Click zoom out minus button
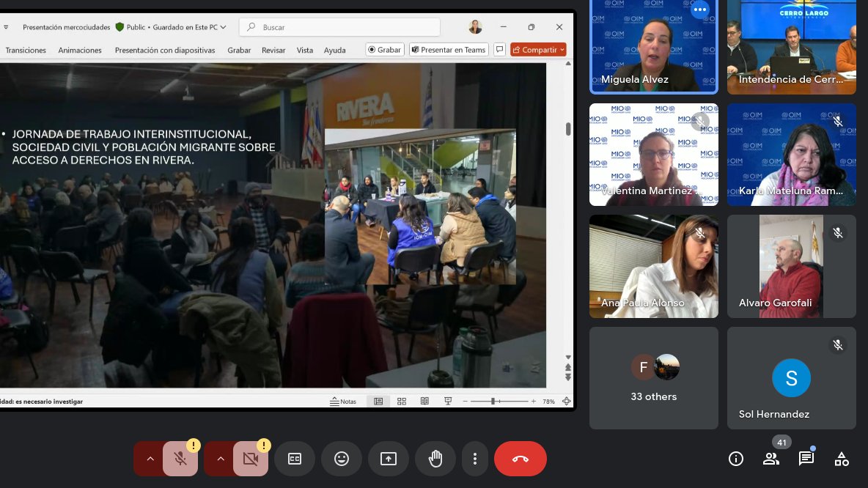This screenshot has height=488, width=868. (465, 401)
